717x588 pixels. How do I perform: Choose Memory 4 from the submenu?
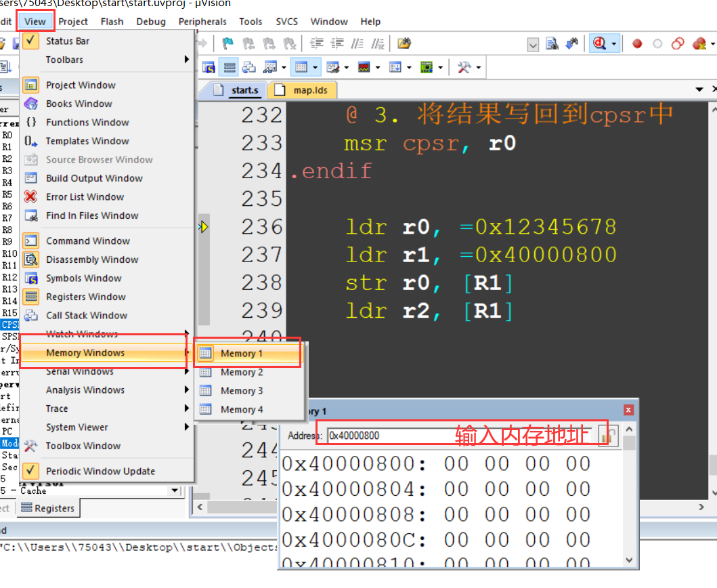click(250, 410)
